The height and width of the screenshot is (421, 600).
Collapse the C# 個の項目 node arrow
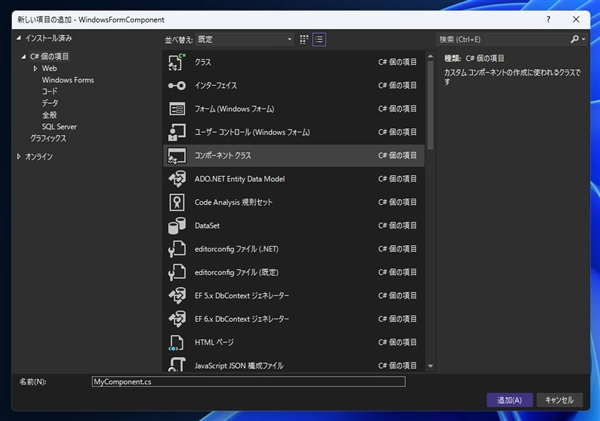point(24,57)
